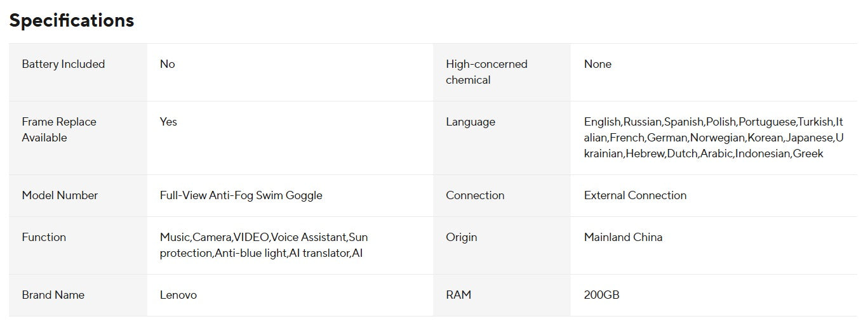Image resolution: width=868 pixels, height=326 pixels.
Task: Click the Function label cell
Action: coord(44,237)
